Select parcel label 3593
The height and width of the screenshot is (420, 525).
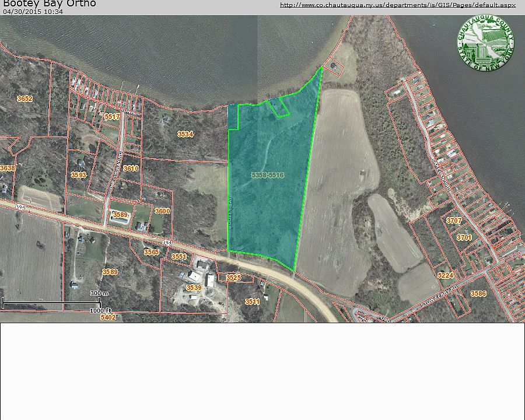tap(78, 175)
